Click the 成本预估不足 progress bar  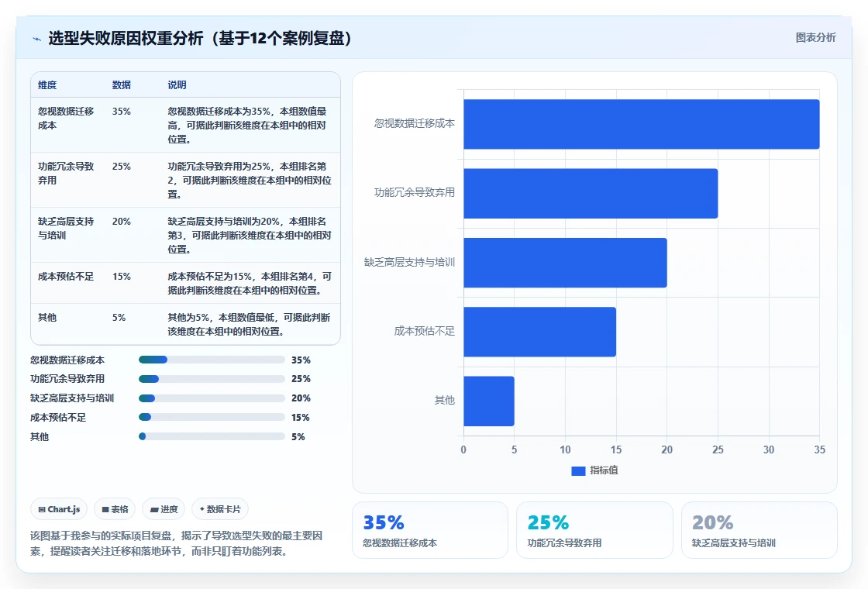pyautogui.click(x=212, y=418)
